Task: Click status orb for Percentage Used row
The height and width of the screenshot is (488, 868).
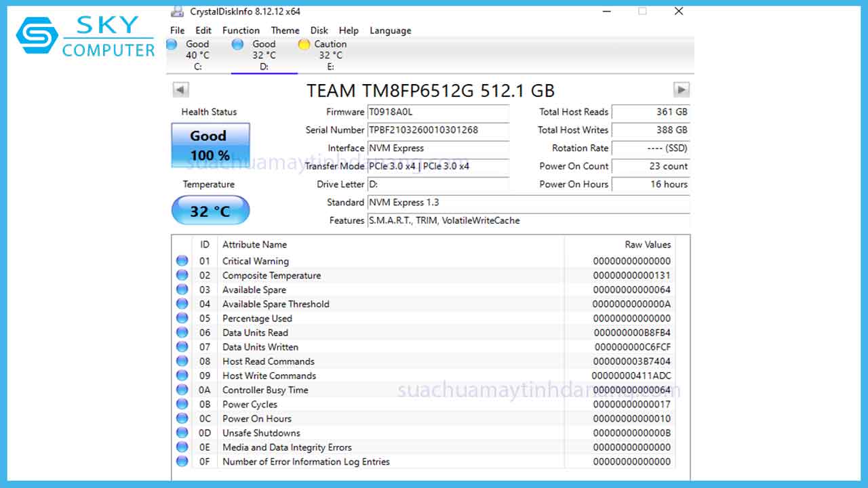Action: point(182,318)
